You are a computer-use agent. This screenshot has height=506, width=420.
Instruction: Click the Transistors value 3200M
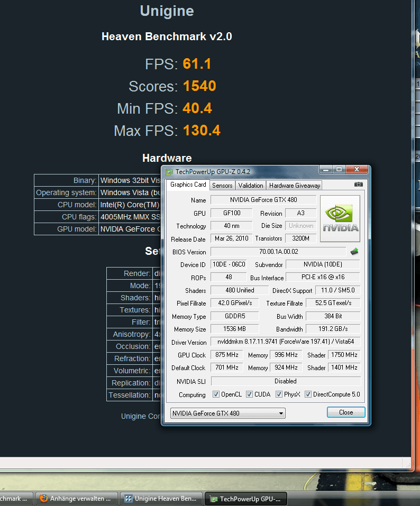(x=300, y=238)
